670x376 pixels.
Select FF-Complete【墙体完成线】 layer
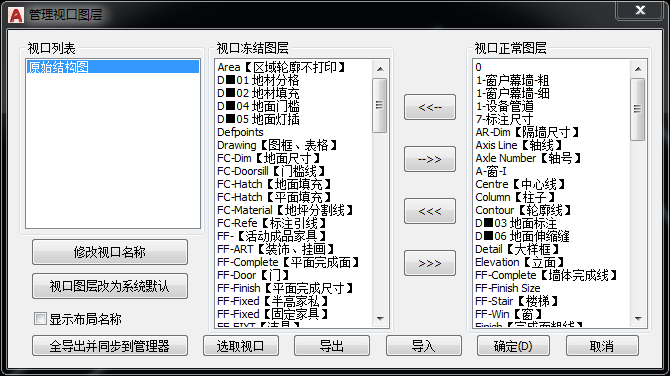click(547, 275)
